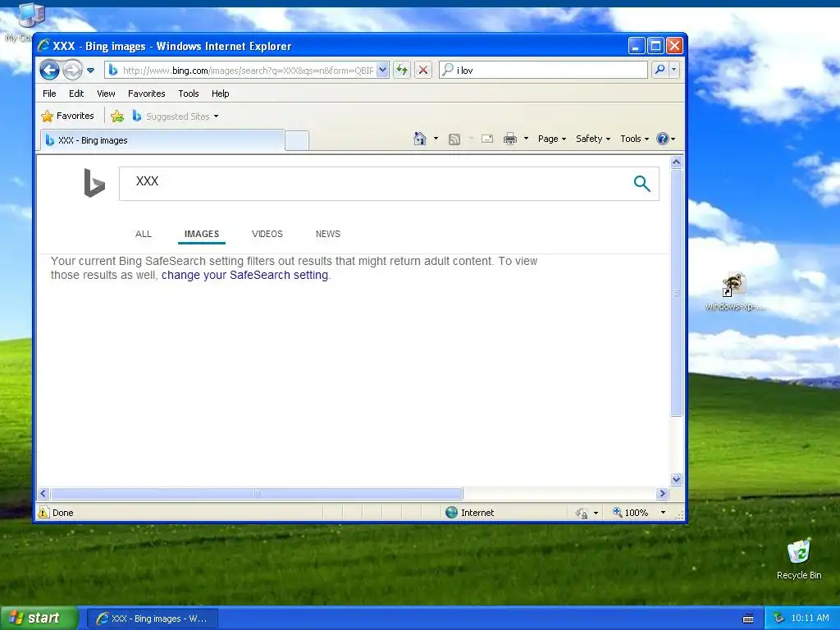Click the vertical scrollbar up arrow
The image size is (840, 630).
click(x=676, y=162)
